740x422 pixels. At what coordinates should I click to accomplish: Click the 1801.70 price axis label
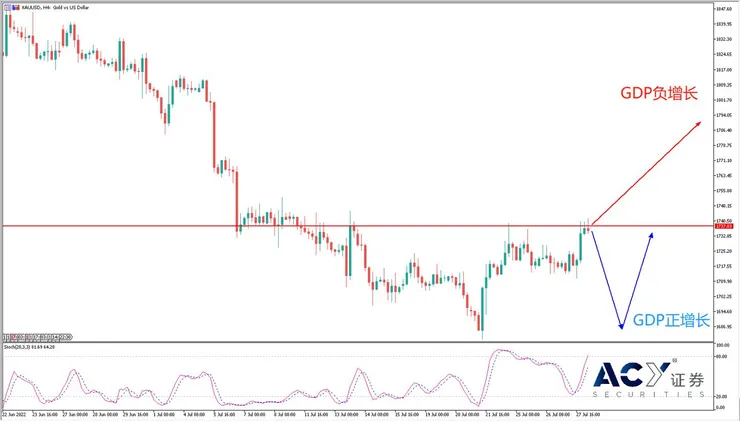click(x=723, y=100)
